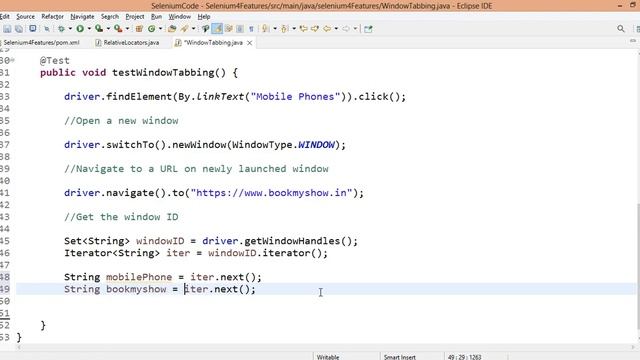Open the Run menu

tap(156, 16)
